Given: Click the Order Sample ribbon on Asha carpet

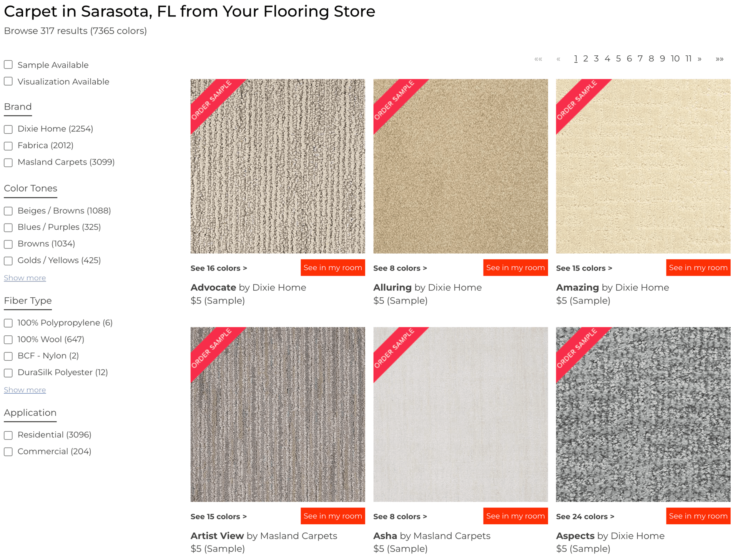Looking at the screenshot, I should (x=394, y=348).
